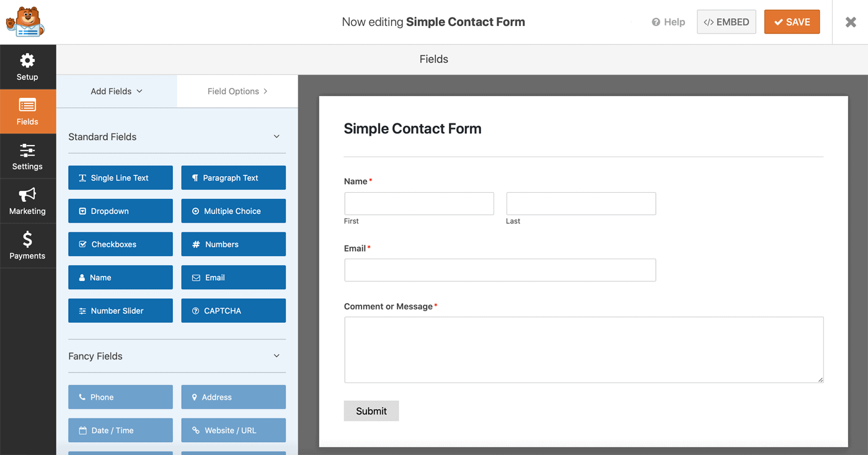Collapse the Standard Fields section
The height and width of the screenshot is (455, 868).
(277, 136)
